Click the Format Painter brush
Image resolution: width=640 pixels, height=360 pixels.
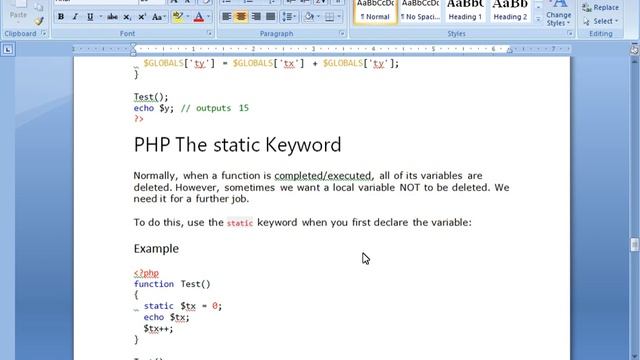[x=39, y=21]
